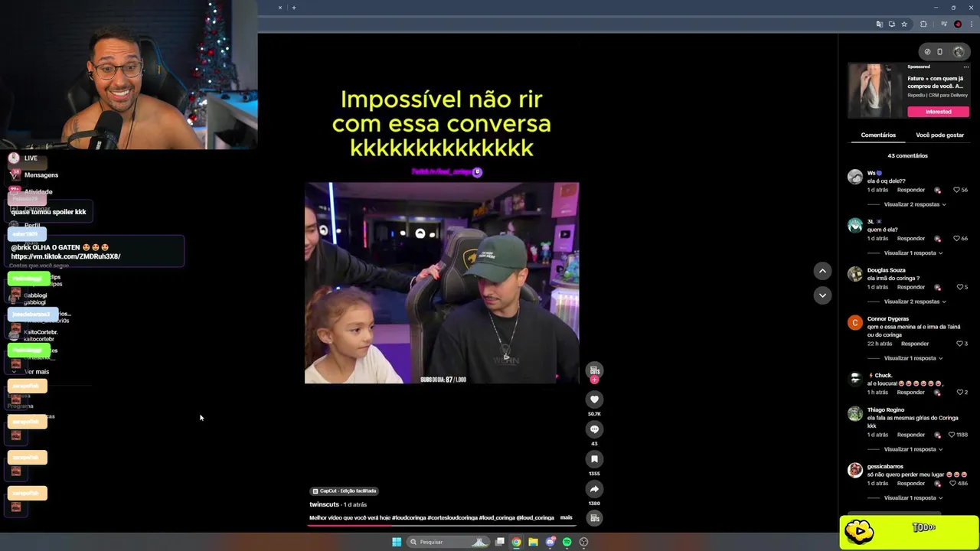Image resolution: width=980 pixels, height=551 pixels.
Task: Click the Interested button on the ad
Action: coord(938,112)
